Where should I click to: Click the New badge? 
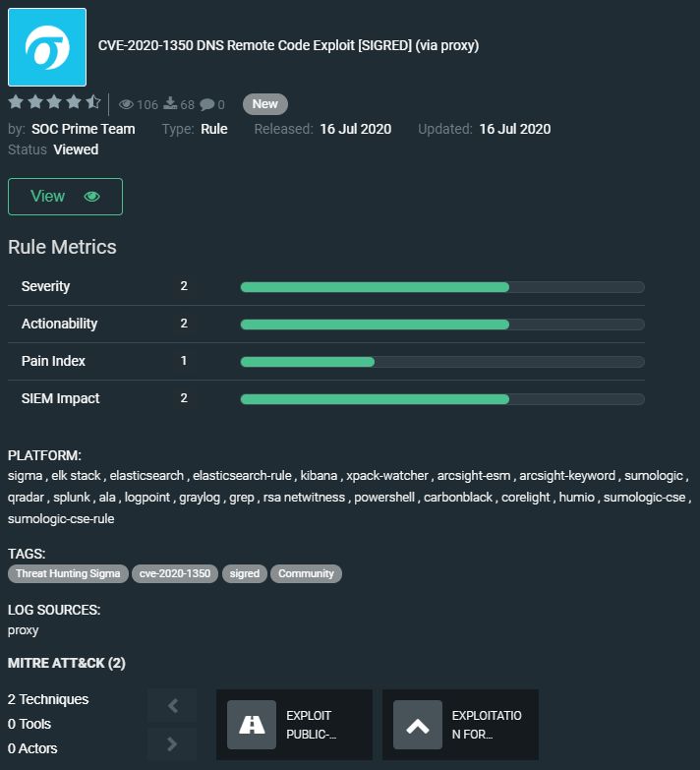click(x=264, y=104)
